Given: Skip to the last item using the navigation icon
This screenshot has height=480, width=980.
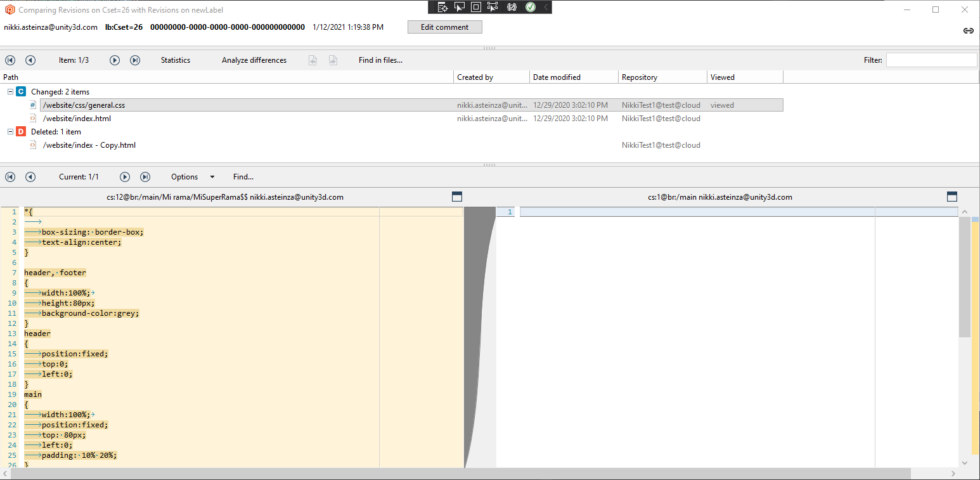Looking at the screenshot, I should [x=134, y=60].
